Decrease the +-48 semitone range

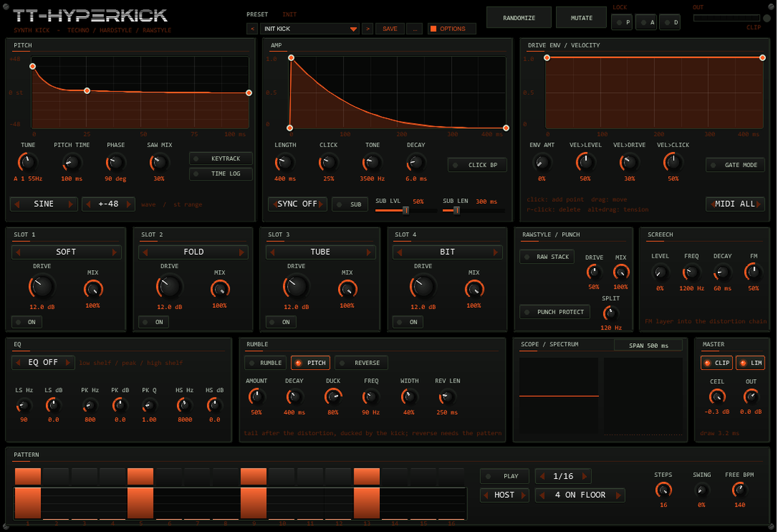(88, 204)
